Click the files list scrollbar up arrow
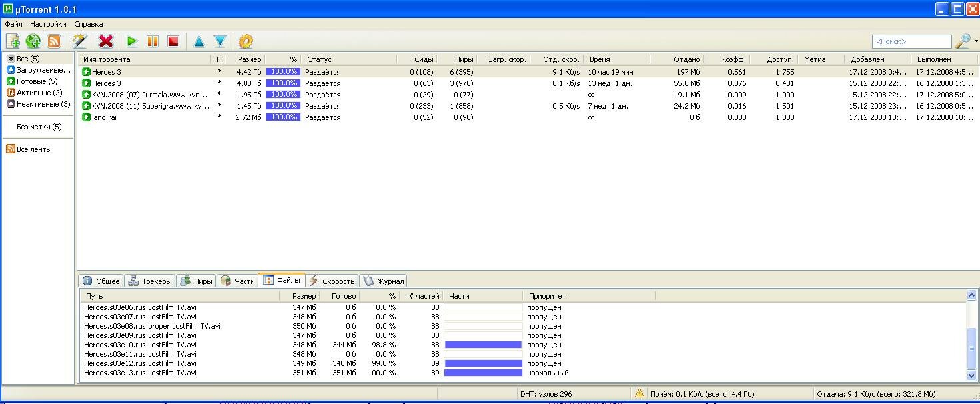Viewport: 980px width, 404px height. pyautogui.click(x=972, y=295)
